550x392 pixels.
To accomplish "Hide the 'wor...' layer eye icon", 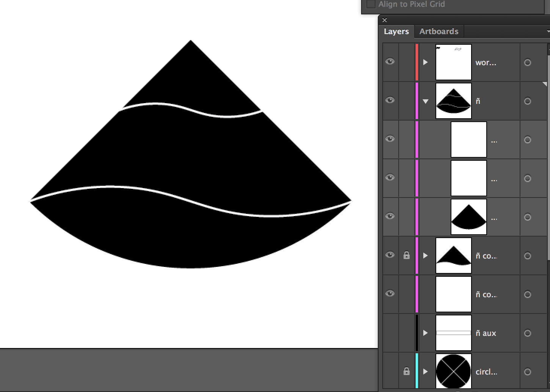I will coord(390,62).
